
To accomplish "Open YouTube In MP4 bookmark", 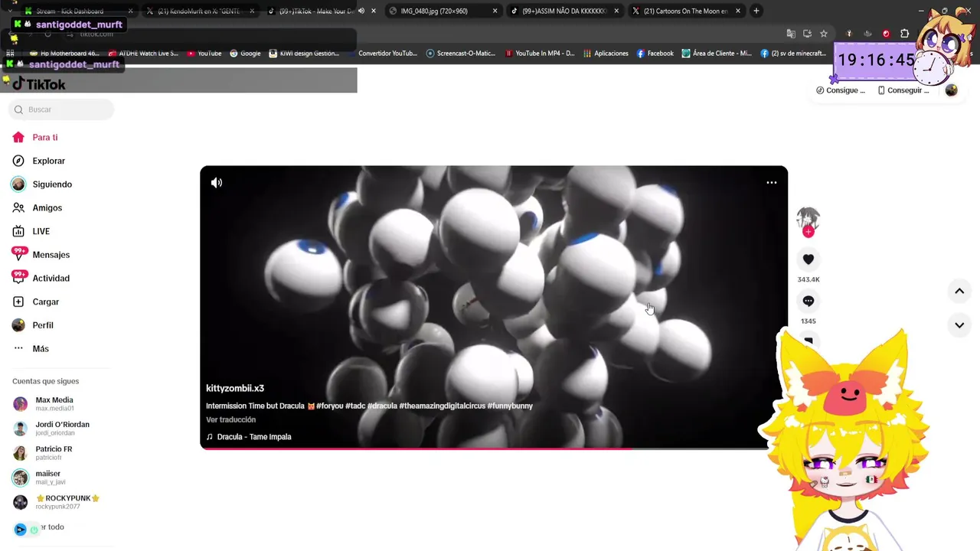I will pyautogui.click(x=540, y=54).
